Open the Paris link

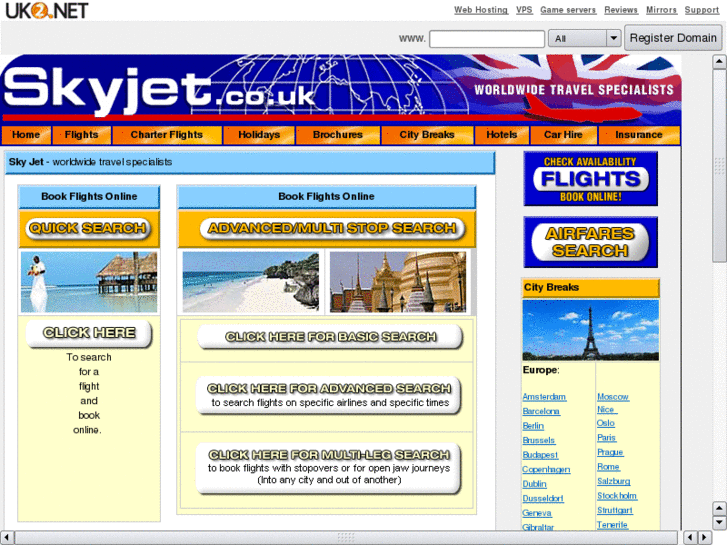click(x=606, y=438)
